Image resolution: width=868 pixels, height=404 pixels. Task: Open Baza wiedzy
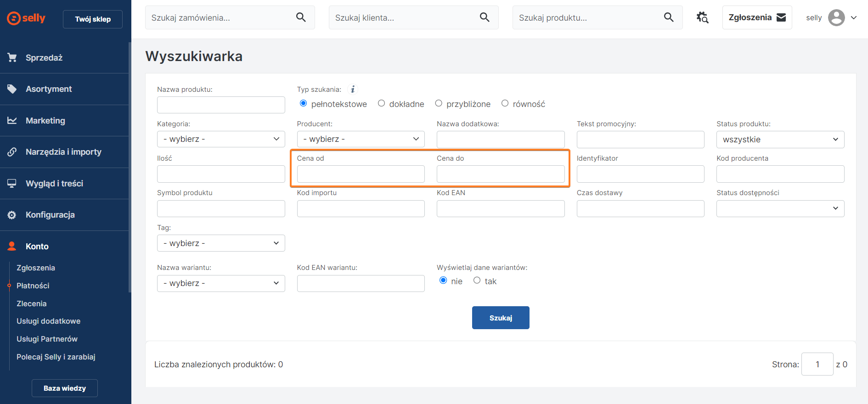(x=64, y=388)
